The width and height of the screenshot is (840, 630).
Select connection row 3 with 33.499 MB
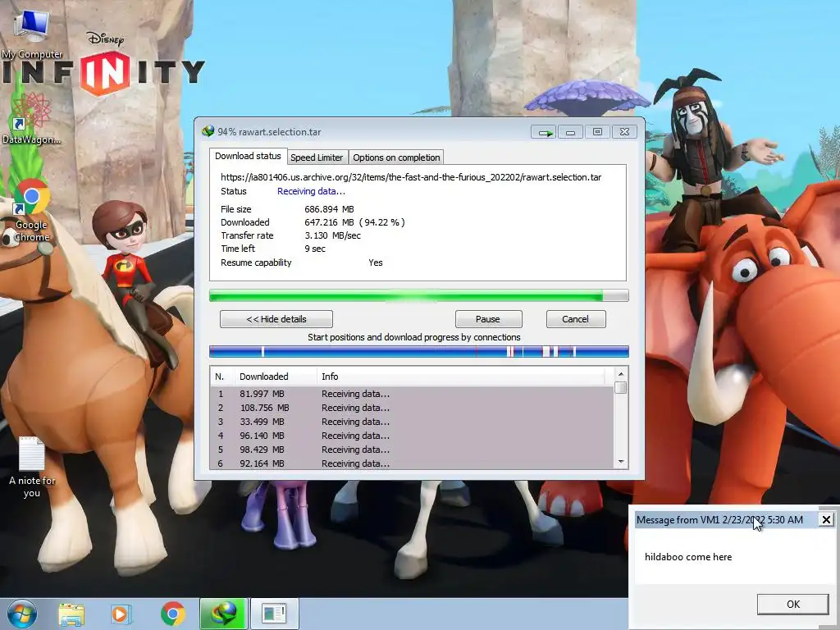412,422
